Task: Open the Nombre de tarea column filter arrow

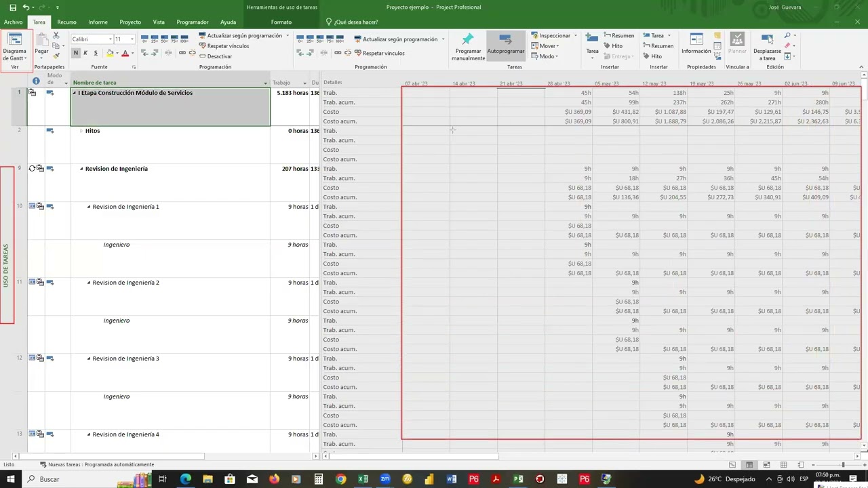Action: pos(265,83)
